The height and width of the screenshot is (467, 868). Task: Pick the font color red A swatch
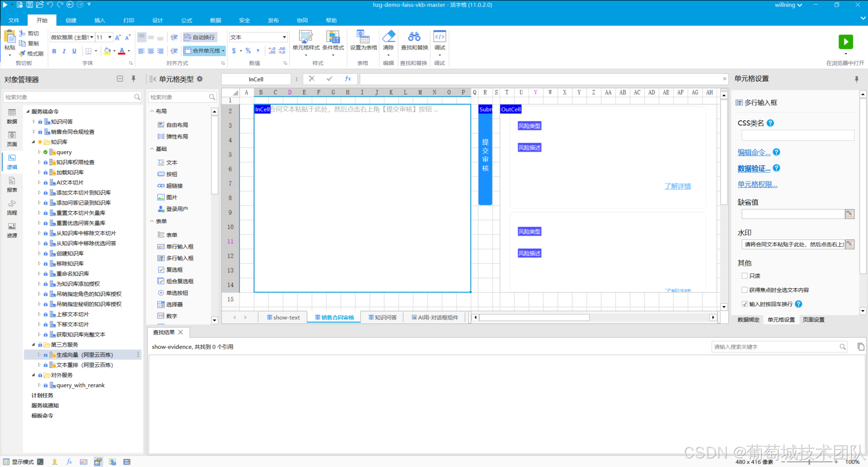coord(121,51)
